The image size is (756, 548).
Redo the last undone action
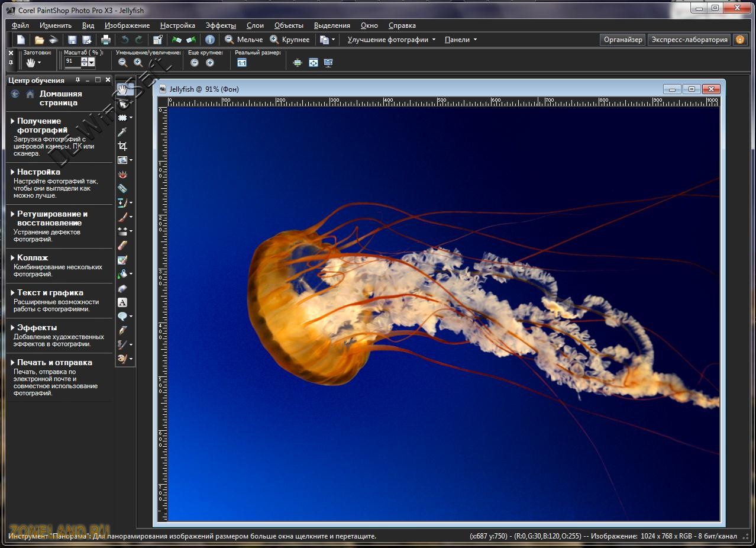[139, 40]
